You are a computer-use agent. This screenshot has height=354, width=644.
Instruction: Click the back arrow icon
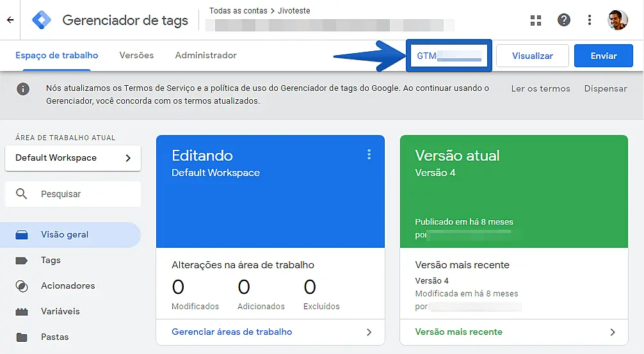10,20
